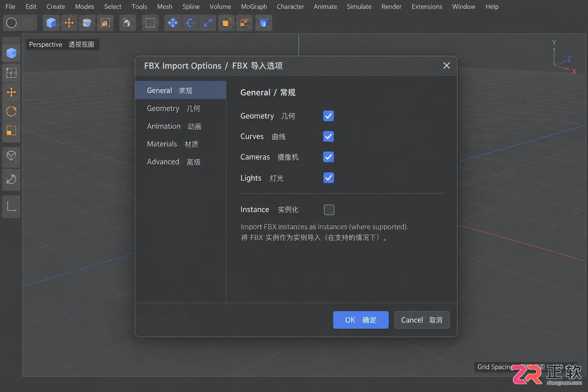Click the 'Import FBX instances as instances' description

tap(324, 227)
